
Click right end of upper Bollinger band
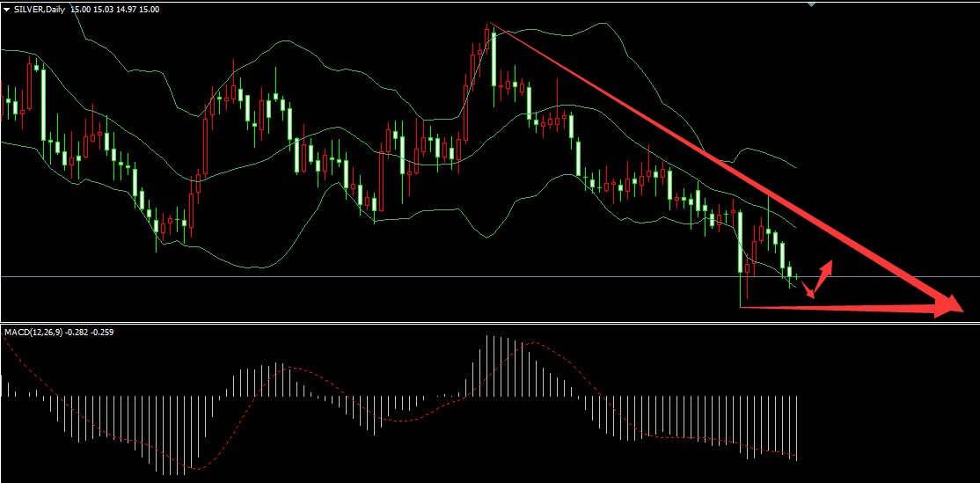[x=794, y=167]
